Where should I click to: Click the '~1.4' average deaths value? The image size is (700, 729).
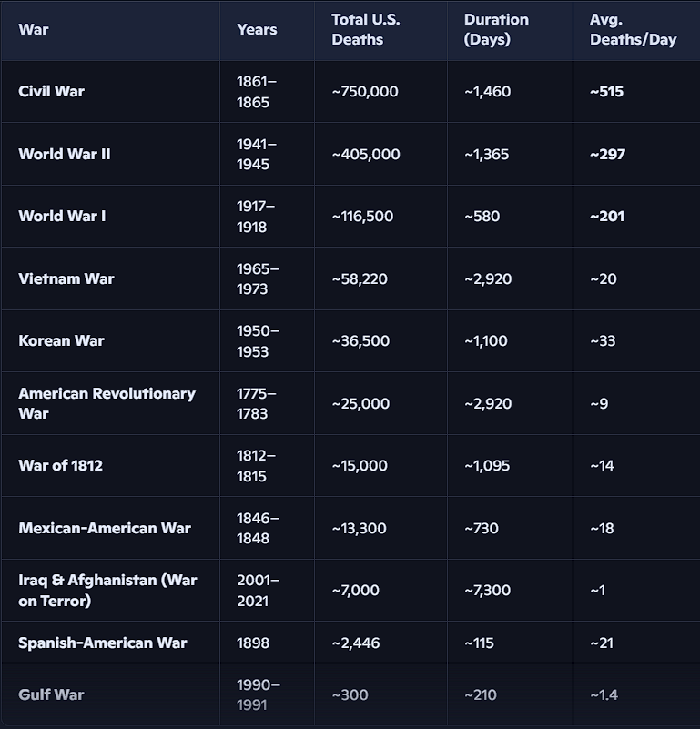(604, 694)
